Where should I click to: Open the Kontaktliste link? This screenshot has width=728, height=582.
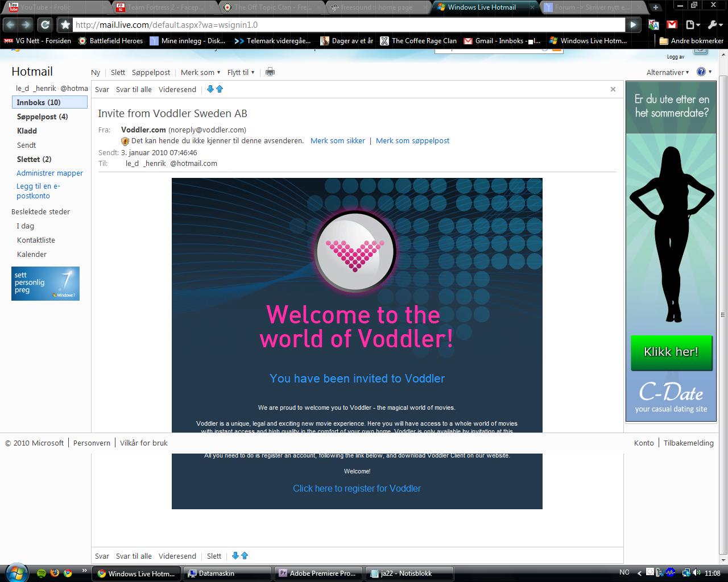tap(36, 240)
